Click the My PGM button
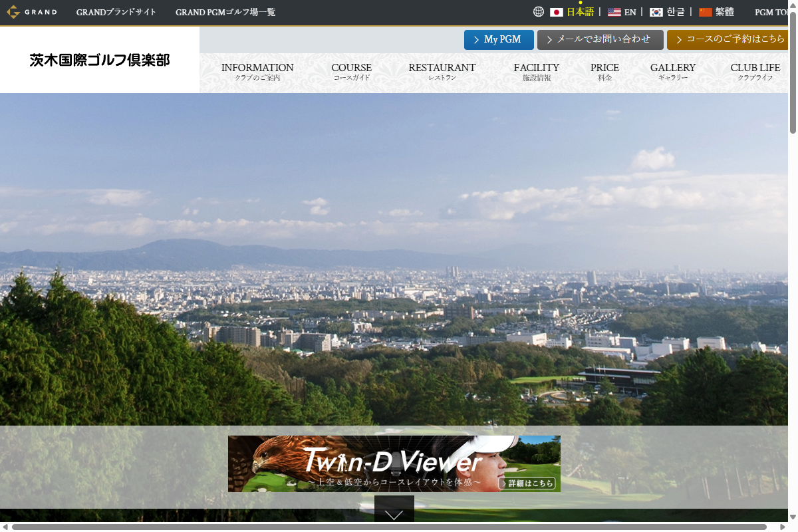Screen dimensions: 798x532 click(499, 40)
